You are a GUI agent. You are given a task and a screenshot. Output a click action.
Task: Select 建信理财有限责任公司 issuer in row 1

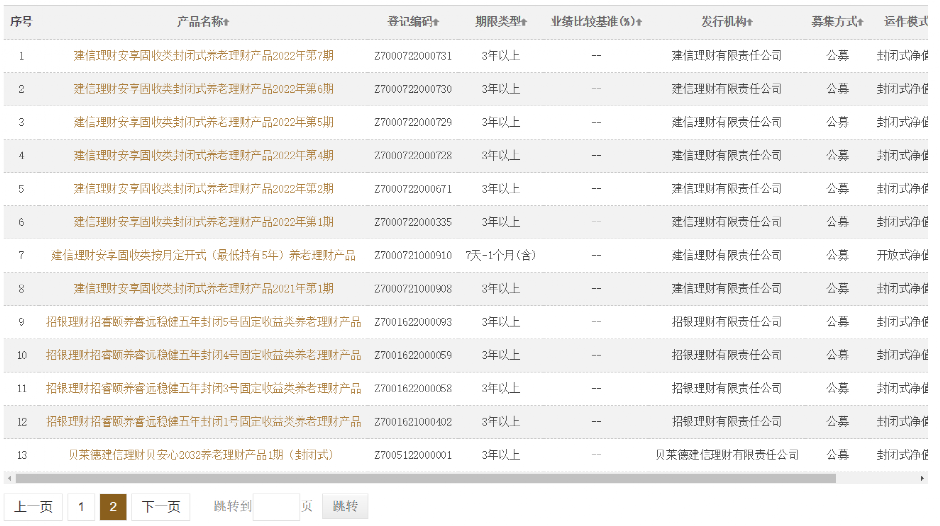[727, 56]
